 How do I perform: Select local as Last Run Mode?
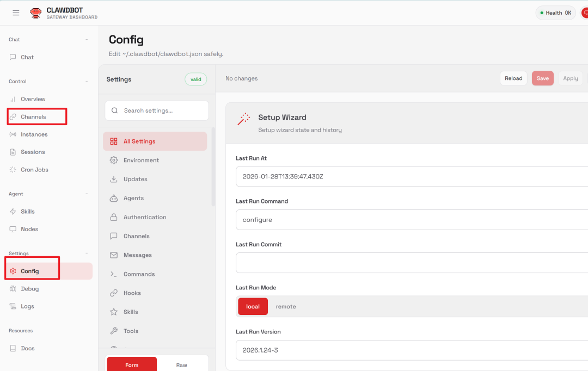pos(253,307)
